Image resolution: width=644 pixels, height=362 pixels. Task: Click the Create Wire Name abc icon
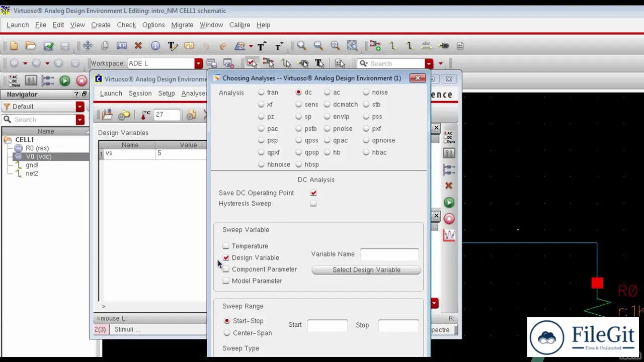point(427,46)
